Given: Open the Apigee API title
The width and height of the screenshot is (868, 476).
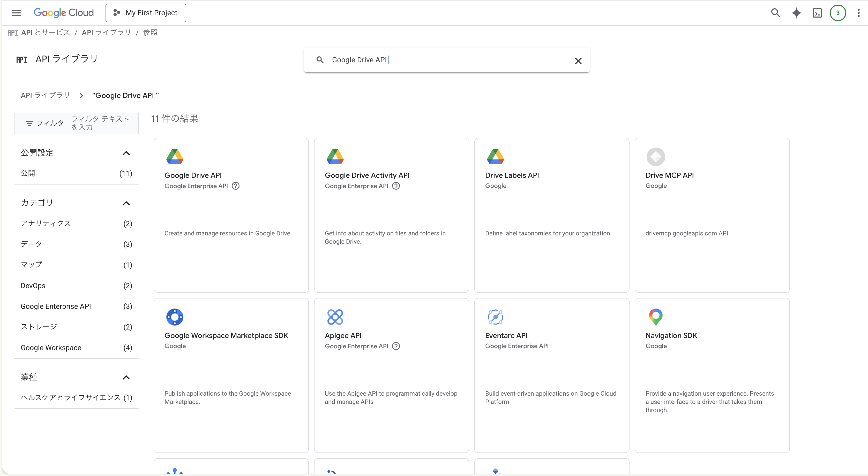Looking at the screenshot, I should pyautogui.click(x=343, y=336).
